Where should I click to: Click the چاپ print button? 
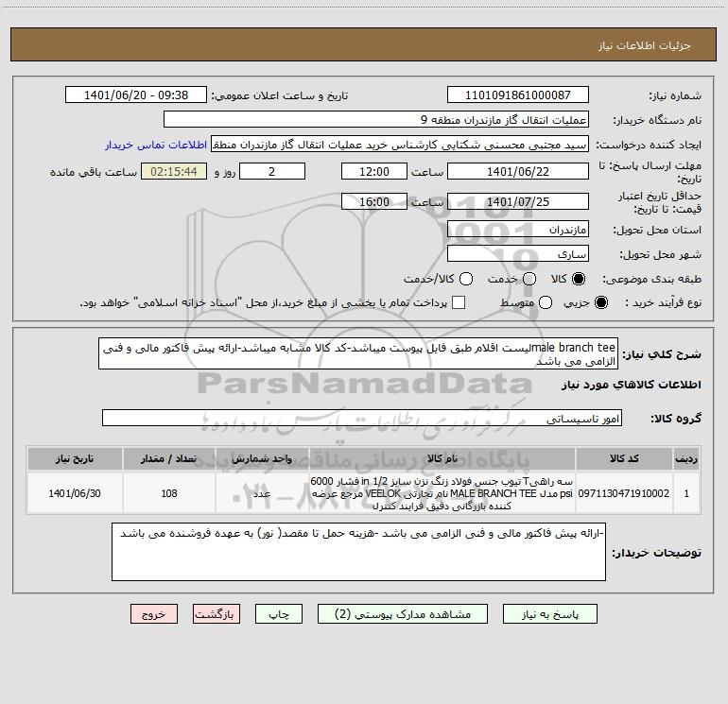(x=279, y=614)
